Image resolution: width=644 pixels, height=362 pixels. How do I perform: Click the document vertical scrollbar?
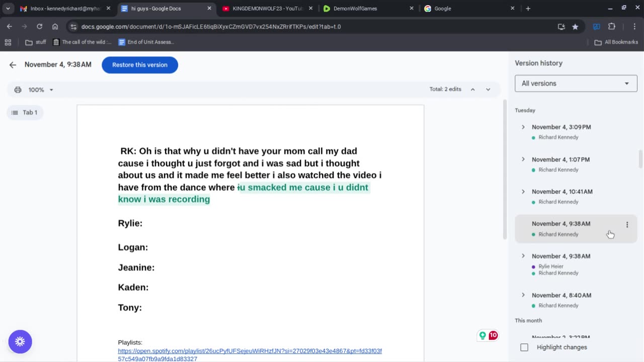pos(505,169)
